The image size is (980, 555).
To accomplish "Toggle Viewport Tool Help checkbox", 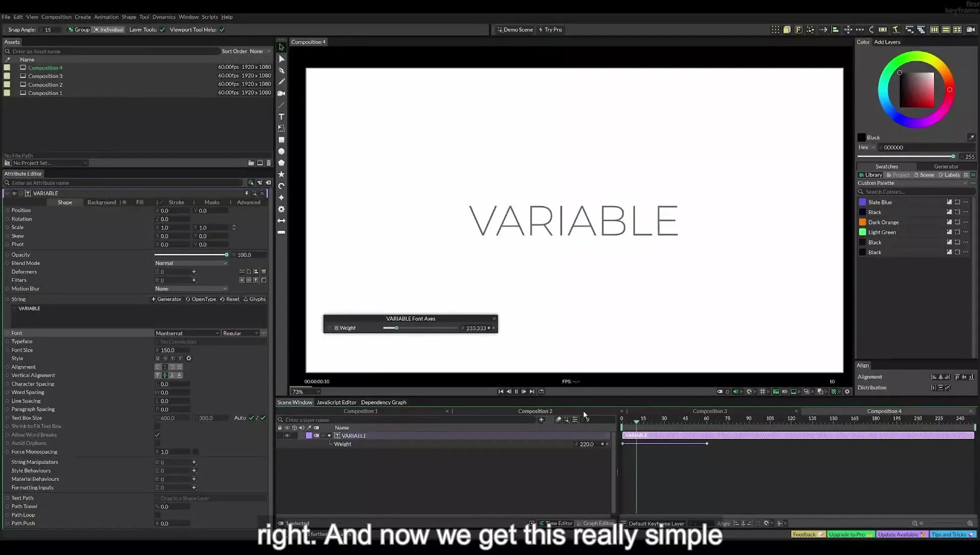I will coord(222,30).
